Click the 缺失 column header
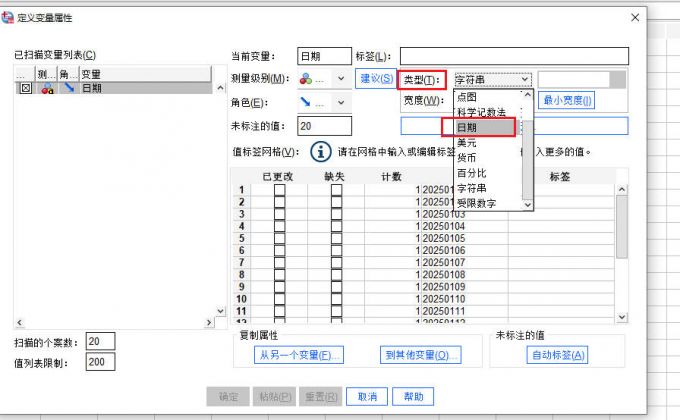Image resolution: width=680 pixels, height=420 pixels. point(334,177)
